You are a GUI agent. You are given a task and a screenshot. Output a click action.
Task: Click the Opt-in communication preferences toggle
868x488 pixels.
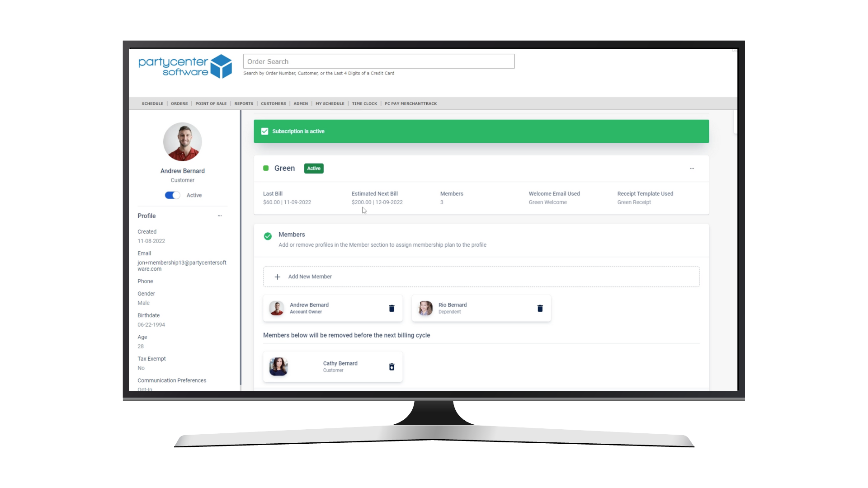[x=145, y=389]
